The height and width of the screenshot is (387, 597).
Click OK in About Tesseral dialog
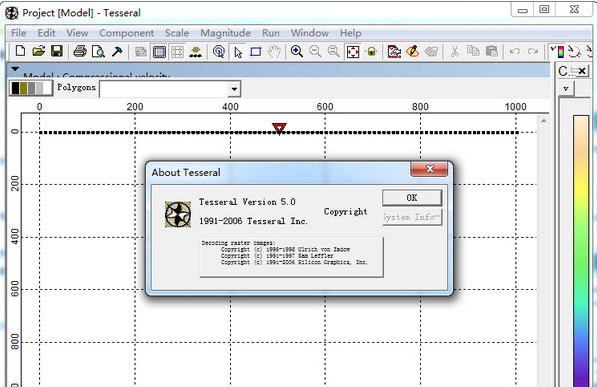412,198
